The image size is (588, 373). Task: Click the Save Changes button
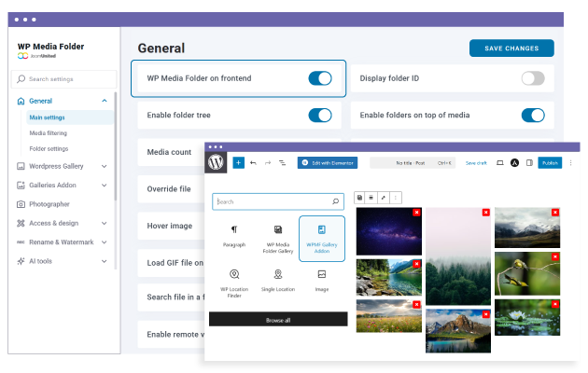511,48
